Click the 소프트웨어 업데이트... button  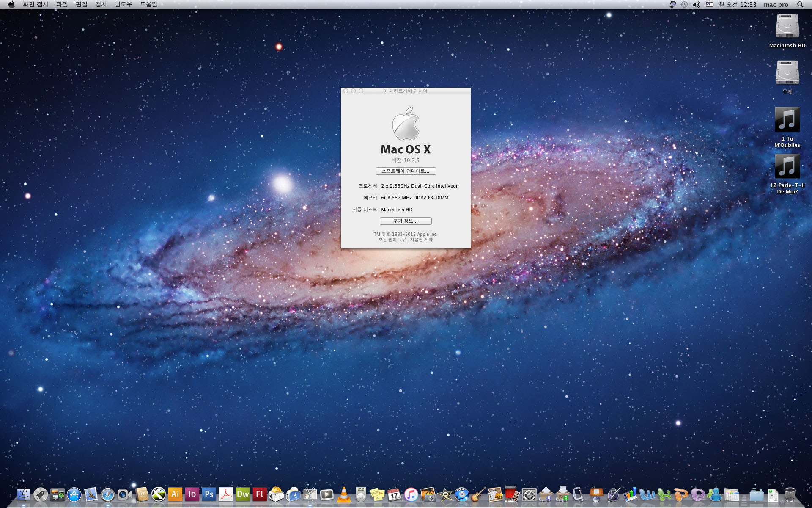click(x=405, y=171)
